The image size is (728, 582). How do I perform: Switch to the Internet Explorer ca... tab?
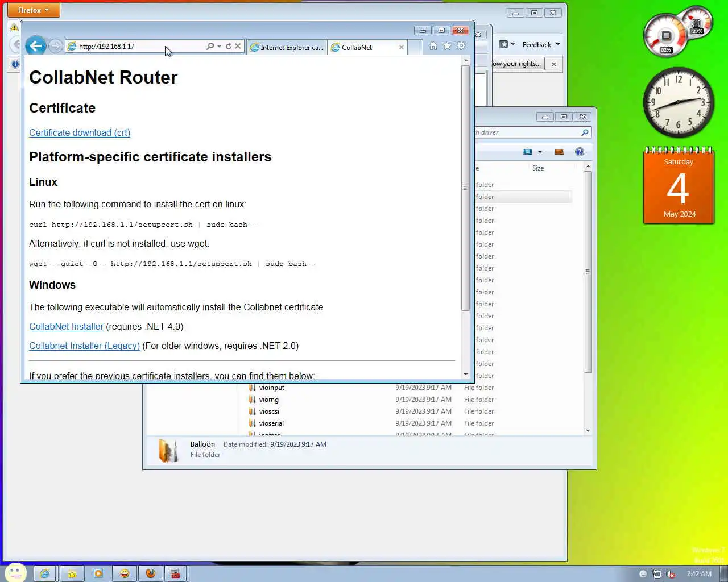click(x=287, y=47)
